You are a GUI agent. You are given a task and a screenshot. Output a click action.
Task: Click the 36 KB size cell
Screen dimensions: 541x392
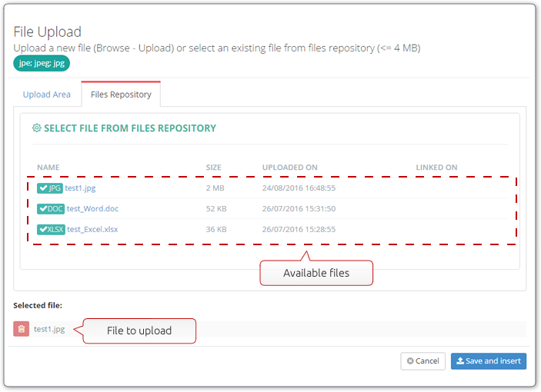(216, 229)
